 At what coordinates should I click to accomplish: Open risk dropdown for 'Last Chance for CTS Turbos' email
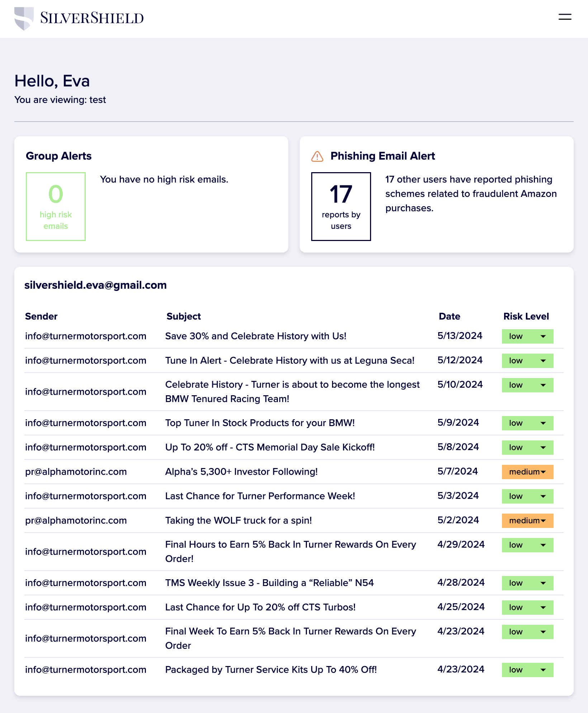tap(527, 608)
